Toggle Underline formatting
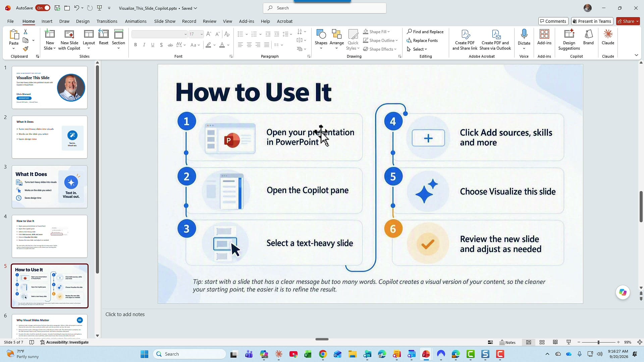 coord(153,45)
